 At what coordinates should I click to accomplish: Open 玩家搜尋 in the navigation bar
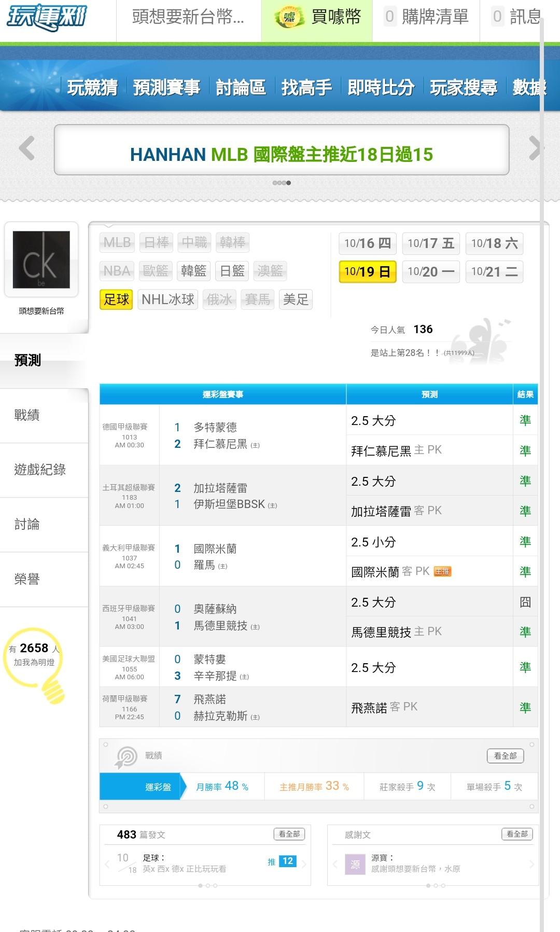pyautogui.click(x=464, y=87)
